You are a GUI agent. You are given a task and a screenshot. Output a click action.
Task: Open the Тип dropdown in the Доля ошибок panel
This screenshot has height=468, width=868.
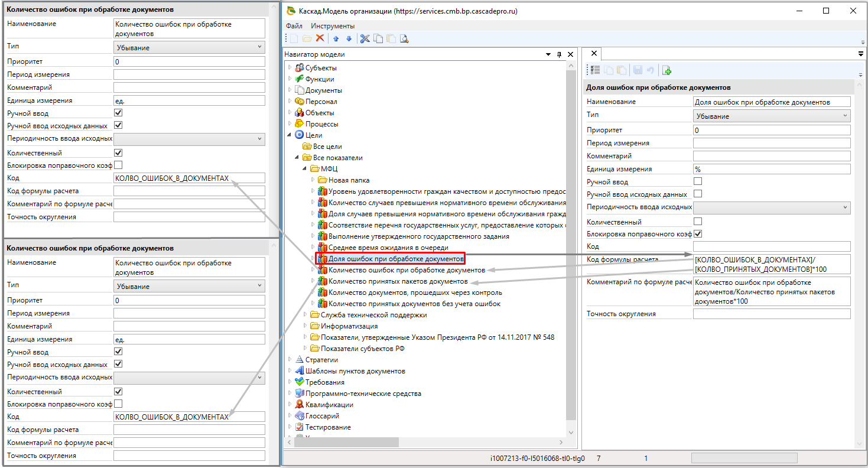pos(772,116)
